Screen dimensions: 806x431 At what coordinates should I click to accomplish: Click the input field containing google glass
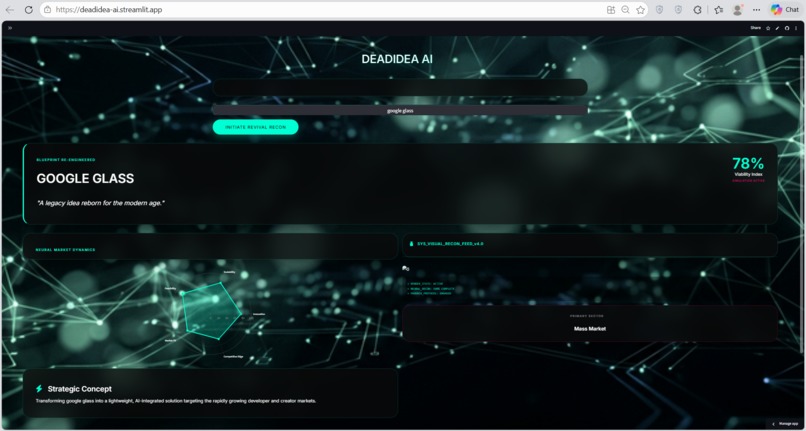coord(400,110)
